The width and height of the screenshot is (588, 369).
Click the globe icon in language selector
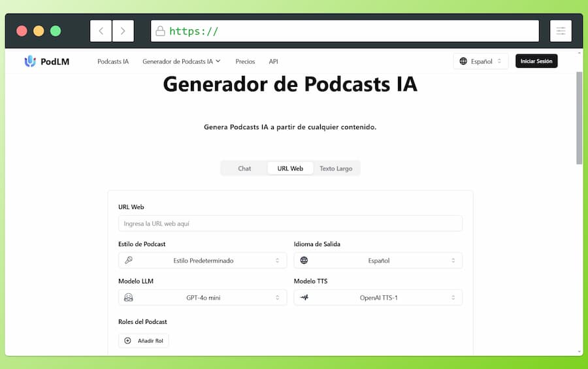463,61
